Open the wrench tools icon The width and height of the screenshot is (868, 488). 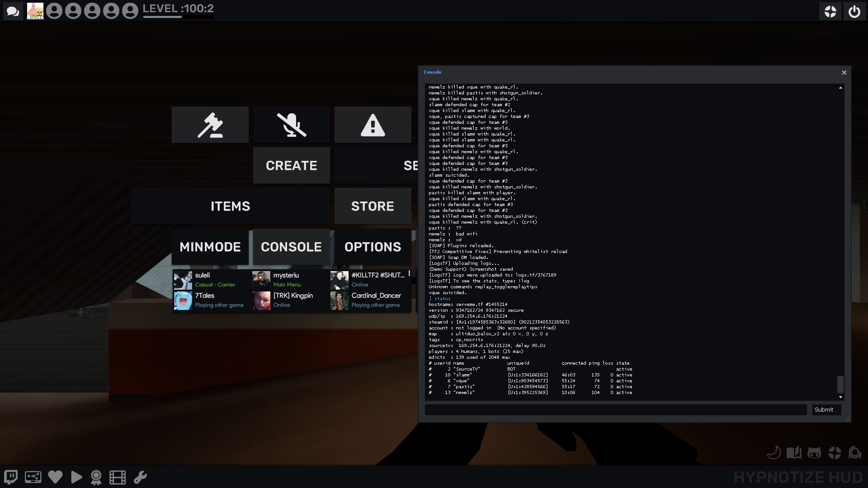tap(140, 477)
